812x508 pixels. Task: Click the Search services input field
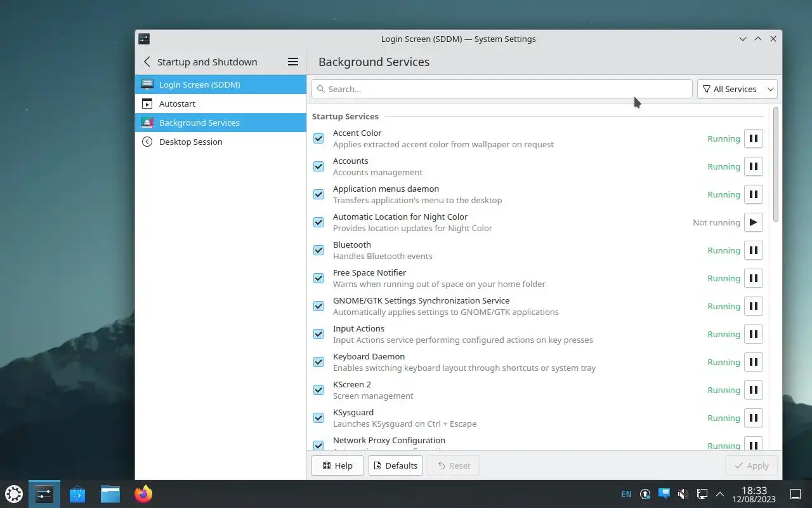coord(502,89)
